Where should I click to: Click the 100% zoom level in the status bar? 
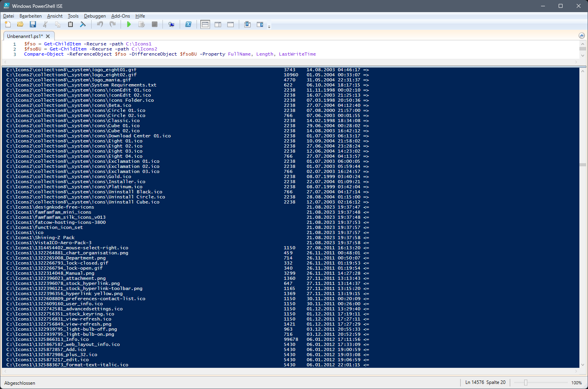tap(576, 383)
